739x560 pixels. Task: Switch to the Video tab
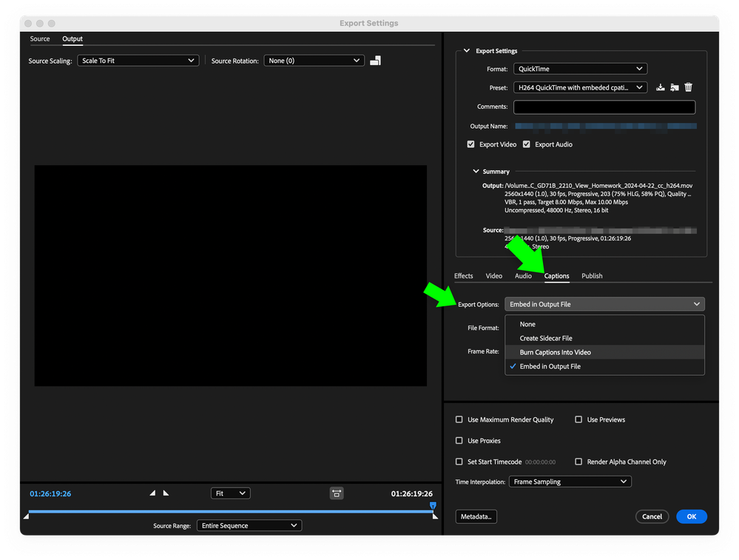tap(493, 275)
